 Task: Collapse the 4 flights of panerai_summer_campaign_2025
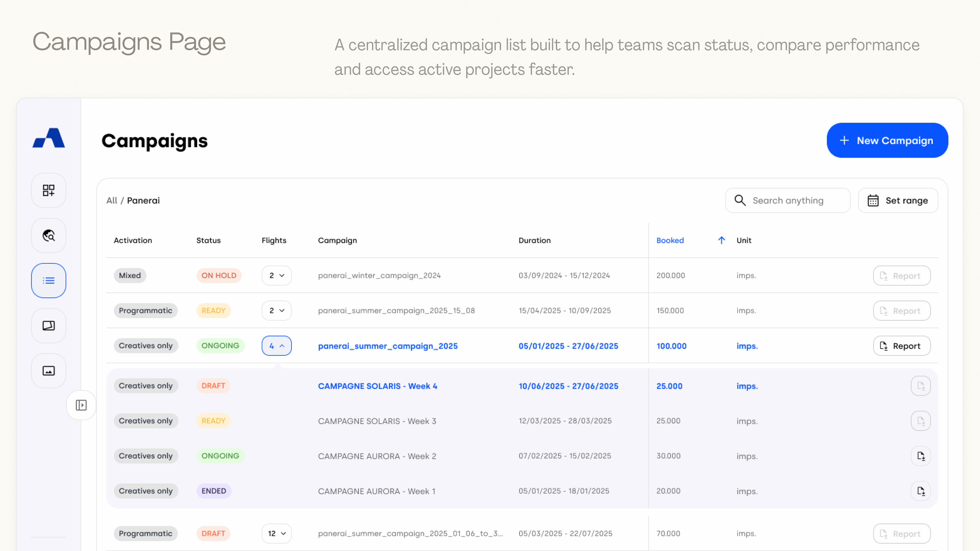[x=277, y=346]
